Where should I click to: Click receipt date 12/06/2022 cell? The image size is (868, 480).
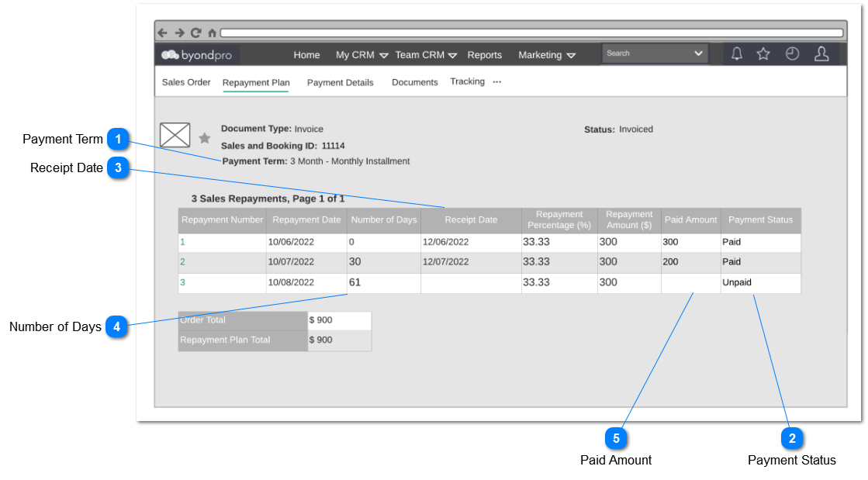[x=471, y=242]
